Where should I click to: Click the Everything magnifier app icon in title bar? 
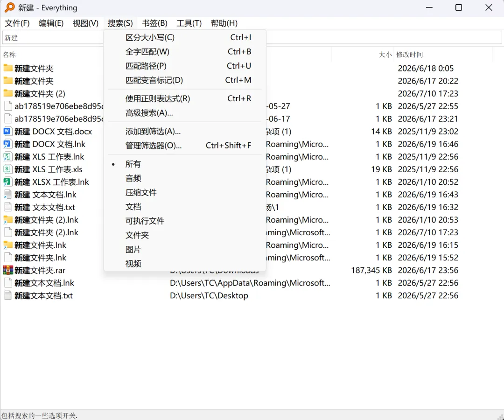tap(10, 7)
